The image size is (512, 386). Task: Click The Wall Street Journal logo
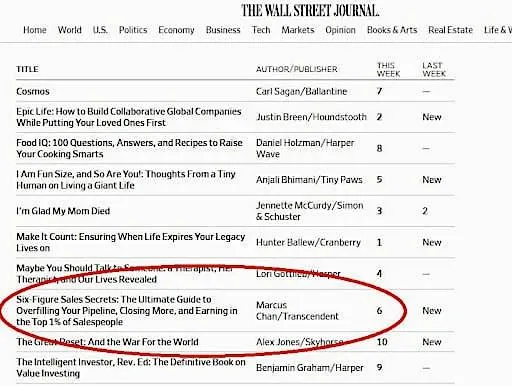(x=310, y=11)
